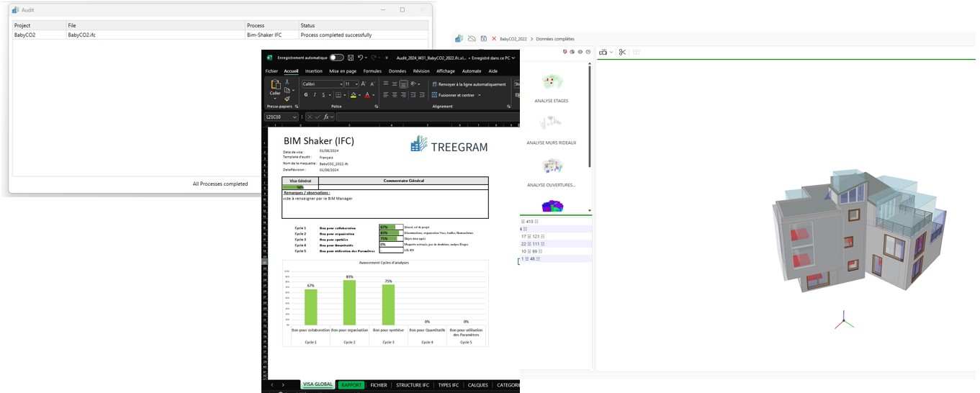Click the italic I button
The height and width of the screenshot is (393, 980).
[x=315, y=95]
